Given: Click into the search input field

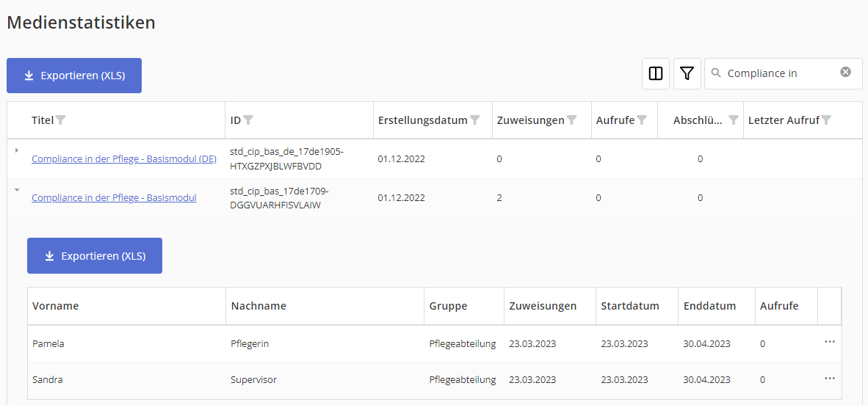Looking at the screenshot, I should 778,73.
